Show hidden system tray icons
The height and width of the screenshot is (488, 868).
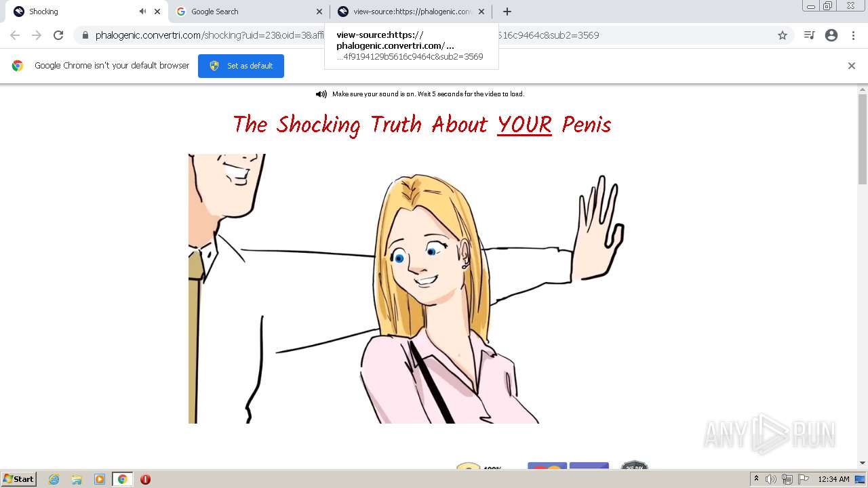(x=756, y=479)
